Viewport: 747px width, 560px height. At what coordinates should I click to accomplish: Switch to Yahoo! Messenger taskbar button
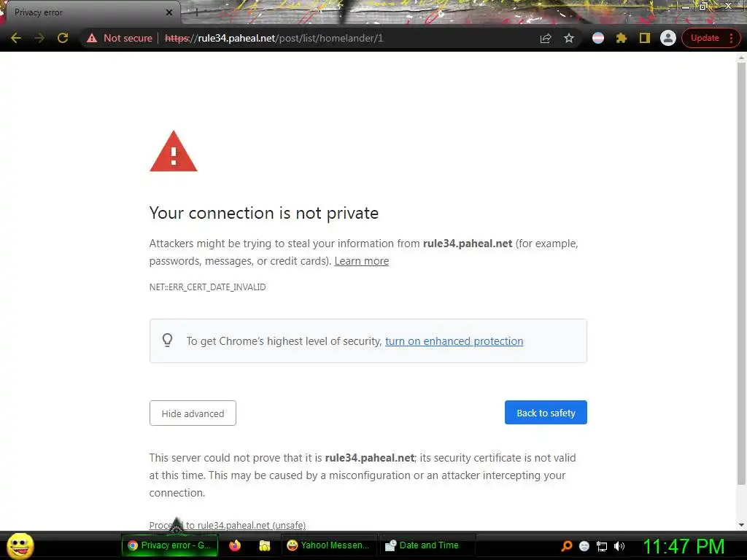pos(329,545)
